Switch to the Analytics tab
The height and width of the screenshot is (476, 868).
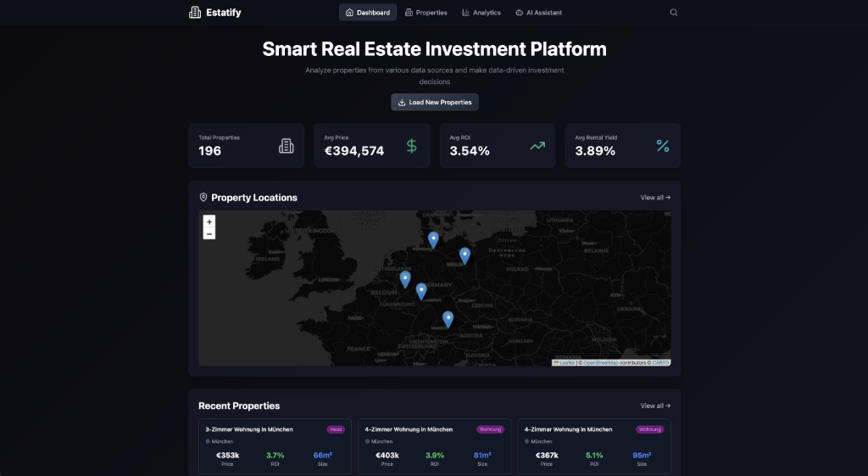tap(481, 12)
